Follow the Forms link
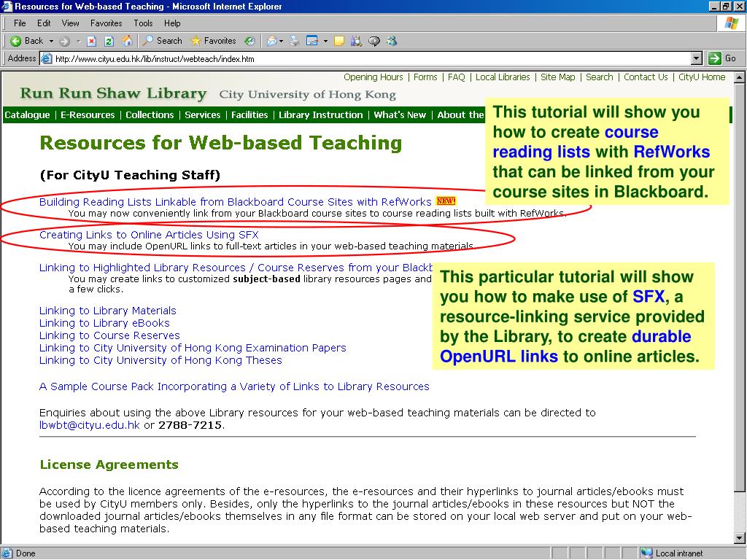Image resolution: width=747 pixels, height=560 pixels. coord(425,77)
